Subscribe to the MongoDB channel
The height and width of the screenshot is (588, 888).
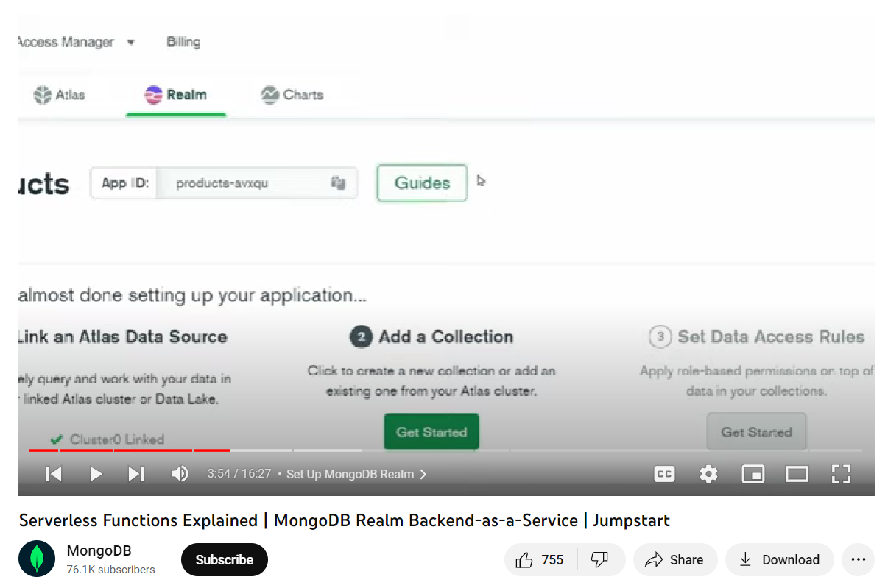[x=224, y=560]
